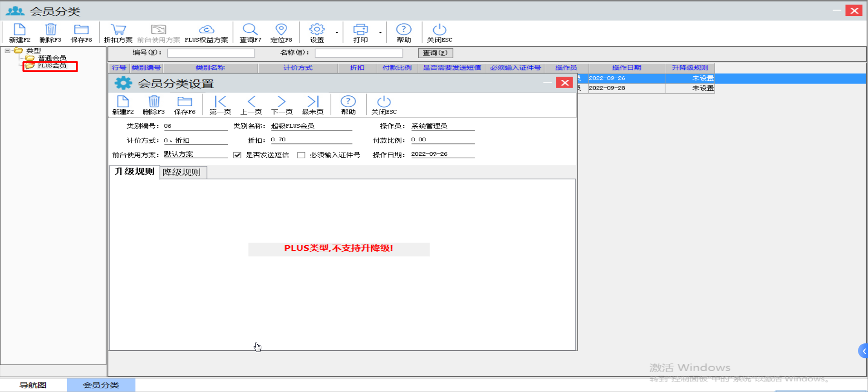Switch to the 降级规则 tab
The width and height of the screenshot is (868, 392).
point(182,172)
